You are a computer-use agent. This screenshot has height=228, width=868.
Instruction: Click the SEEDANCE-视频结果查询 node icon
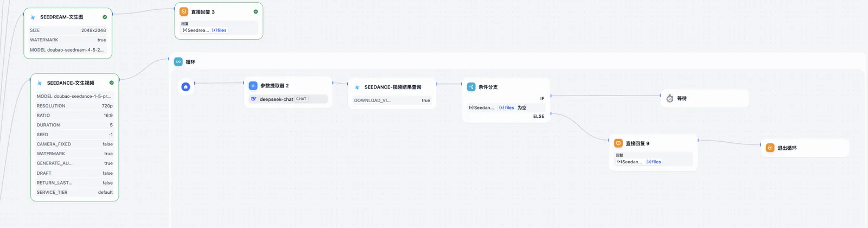tap(357, 87)
